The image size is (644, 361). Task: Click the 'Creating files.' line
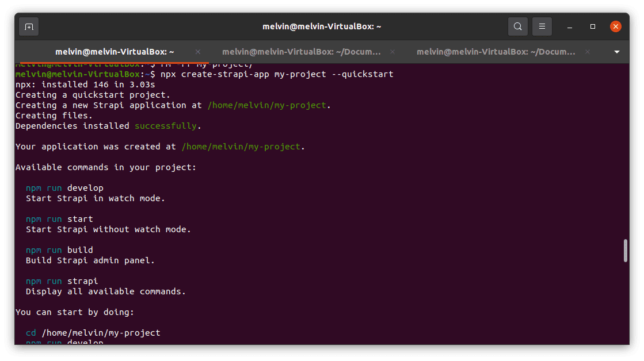[x=54, y=116]
